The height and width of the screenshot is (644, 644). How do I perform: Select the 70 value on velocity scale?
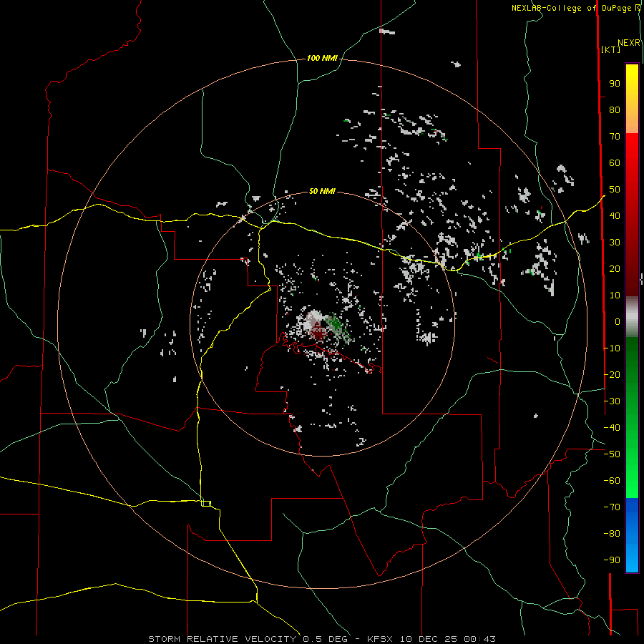tap(615, 137)
